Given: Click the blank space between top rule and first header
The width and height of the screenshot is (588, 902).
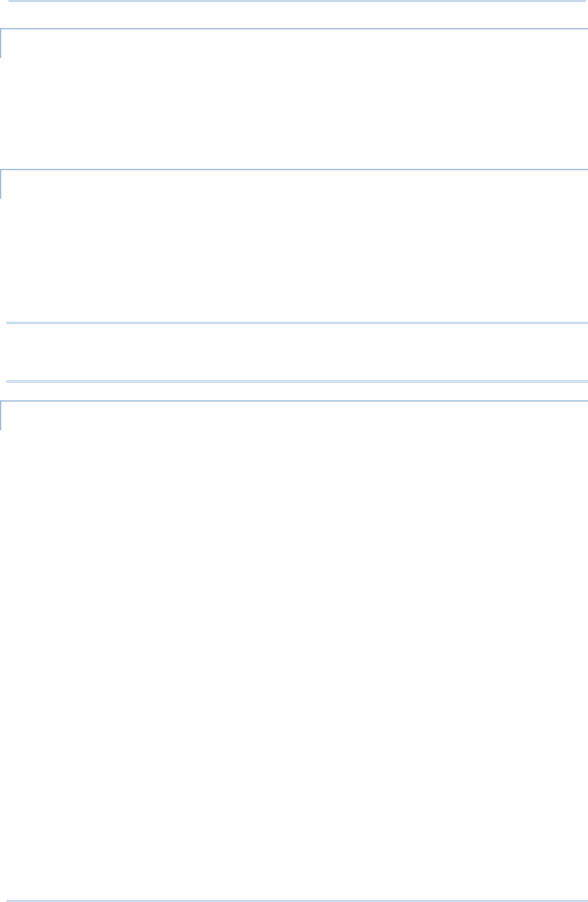Looking at the screenshot, I should coord(294,15).
